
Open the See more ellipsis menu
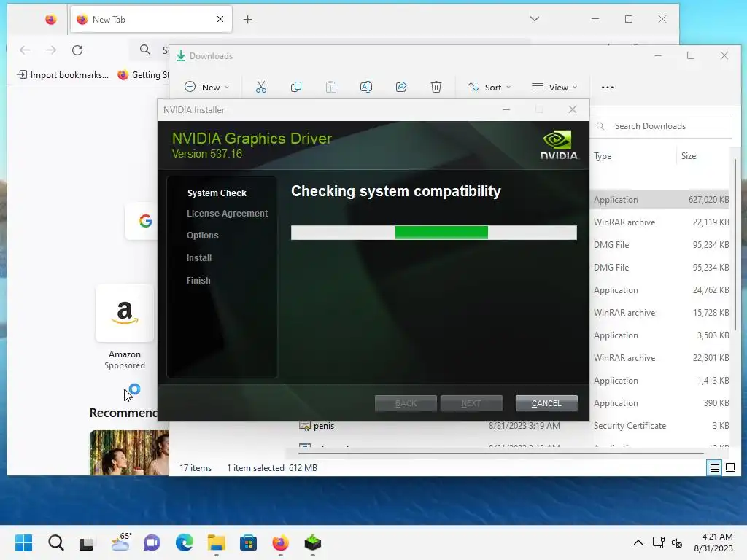(608, 87)
